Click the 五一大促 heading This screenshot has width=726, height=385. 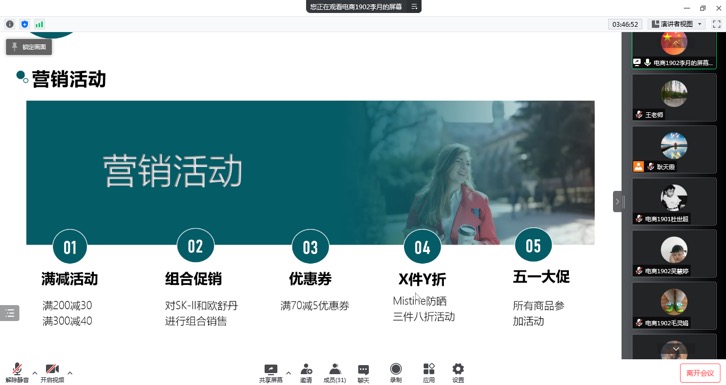coord(541,277)
